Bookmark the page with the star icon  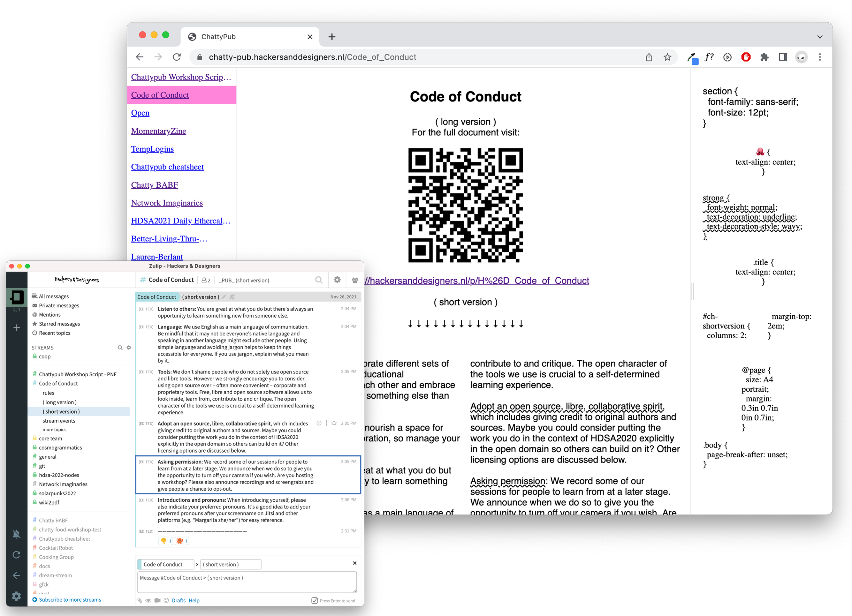coord(667,57)
